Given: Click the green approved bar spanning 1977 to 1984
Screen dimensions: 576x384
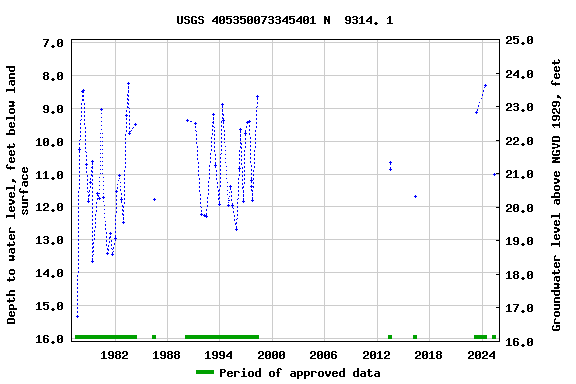Looking at the screenshot, I should [106, 337].
